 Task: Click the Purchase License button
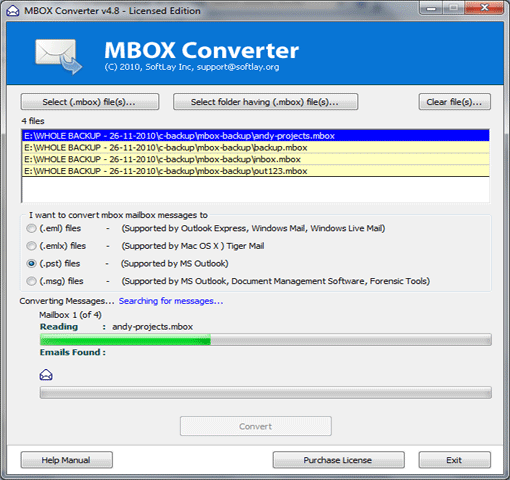click(338, 460)
